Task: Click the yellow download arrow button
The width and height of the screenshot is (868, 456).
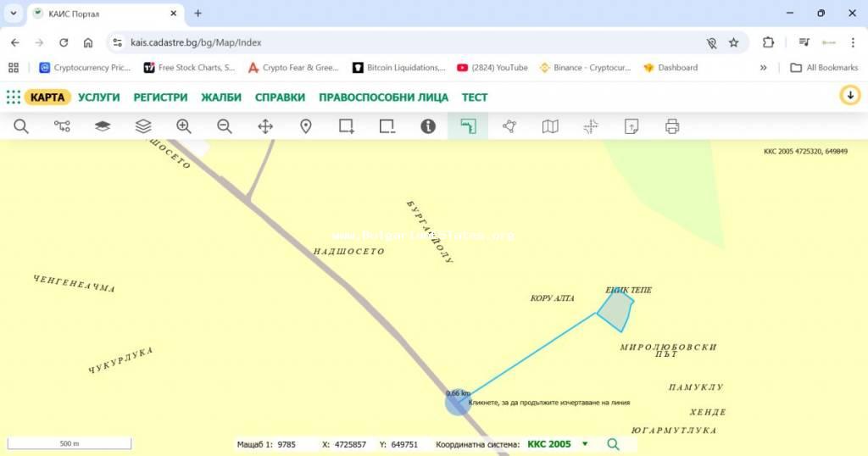Action: pos(849,96)
